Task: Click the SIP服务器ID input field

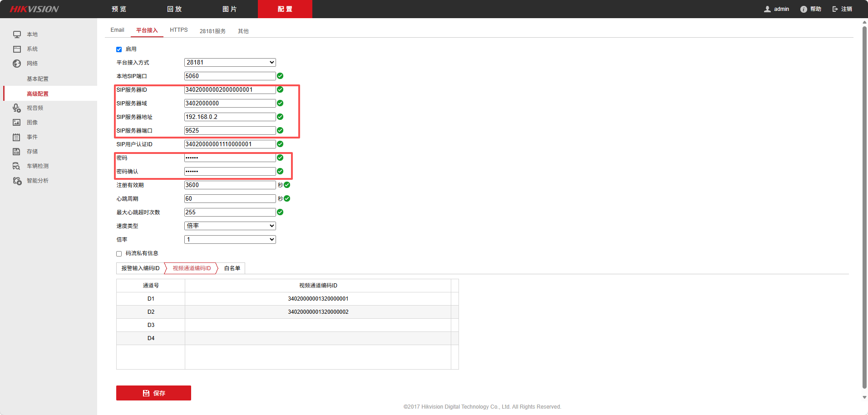Action: (x=230, y=89)
